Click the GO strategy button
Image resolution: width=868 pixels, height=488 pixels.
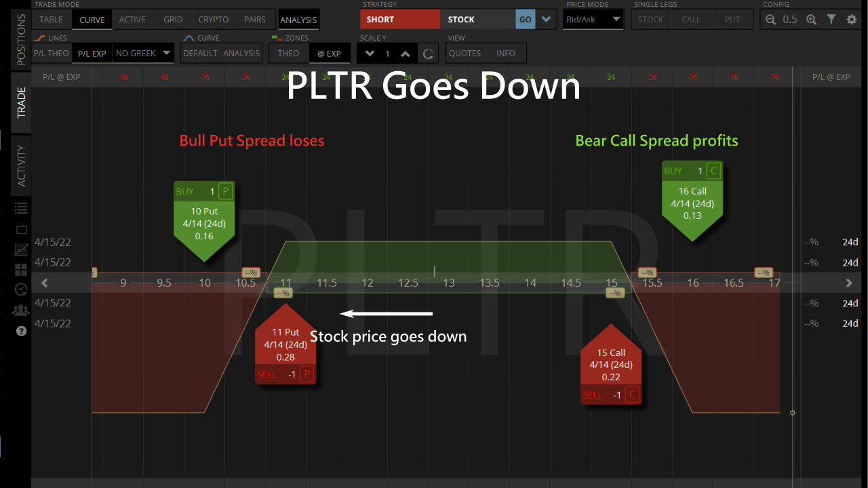[x=525, y=20]
